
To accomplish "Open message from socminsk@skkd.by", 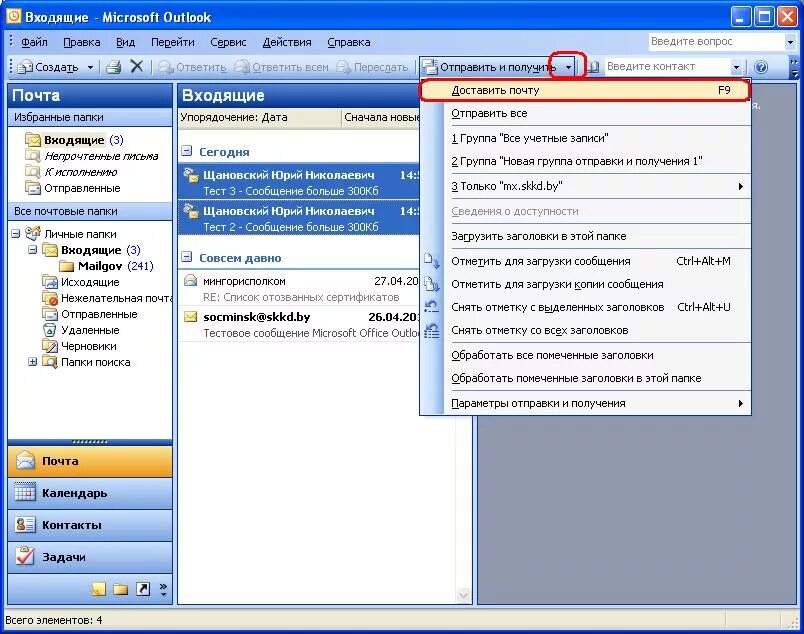I will point(299,324).
